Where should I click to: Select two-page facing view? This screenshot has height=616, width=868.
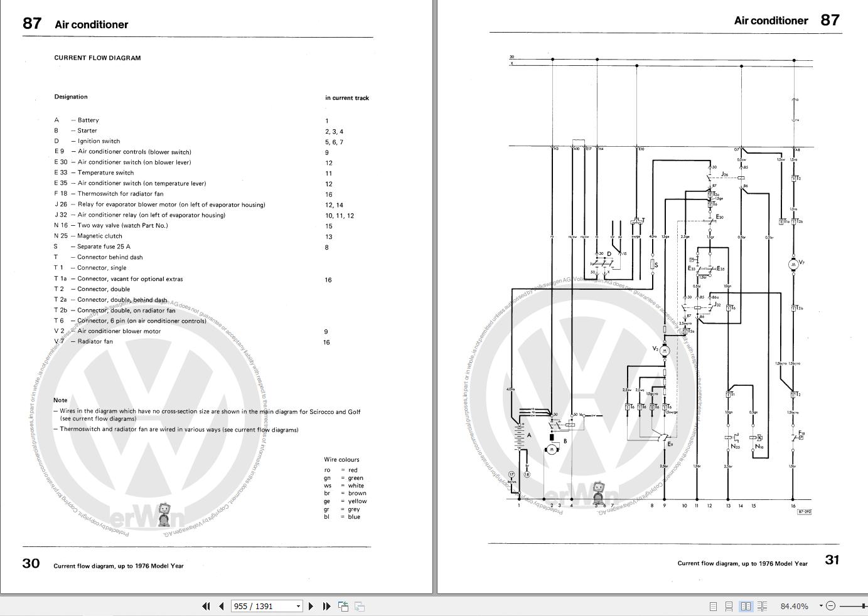click(x=746, y=606)
